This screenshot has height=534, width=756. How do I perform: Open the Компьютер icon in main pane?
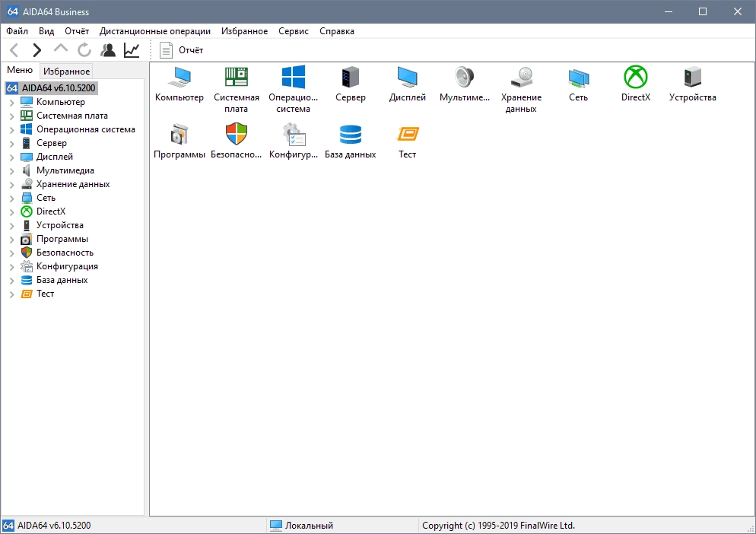coord(179,78)
